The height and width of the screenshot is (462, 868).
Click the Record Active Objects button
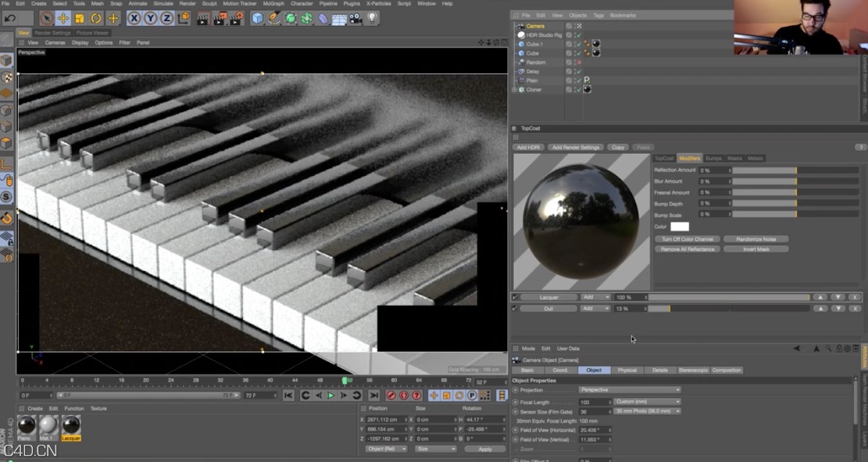391,396
